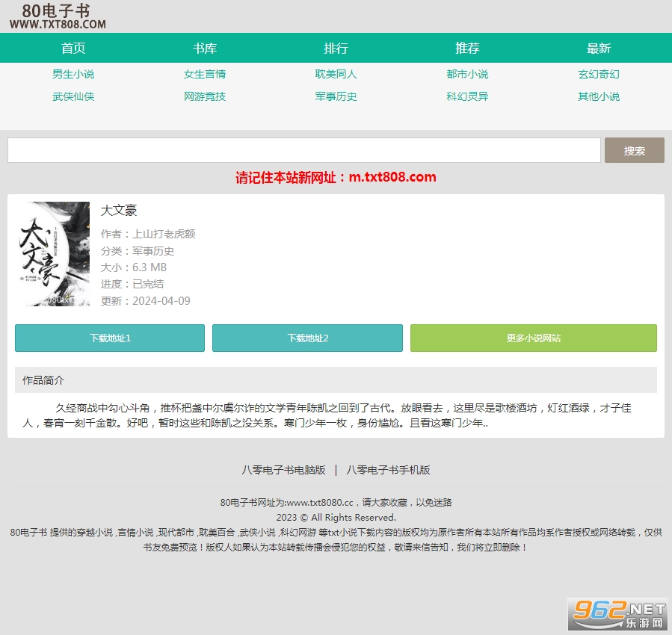Image resolution: width=672 pixels, height=635 pixels.
Task: Click the 大文豪 book cover thumbnail
Action: coord(52,254)
